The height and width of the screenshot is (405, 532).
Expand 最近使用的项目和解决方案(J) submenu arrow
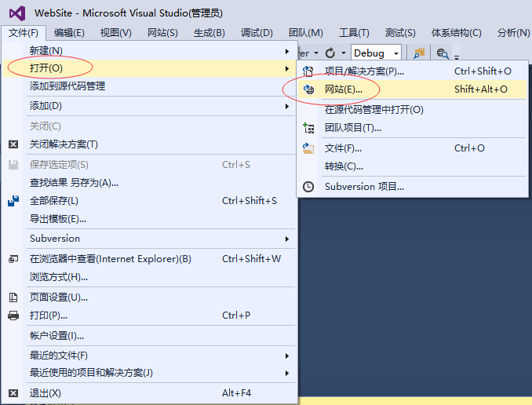(x=287, y=373)
